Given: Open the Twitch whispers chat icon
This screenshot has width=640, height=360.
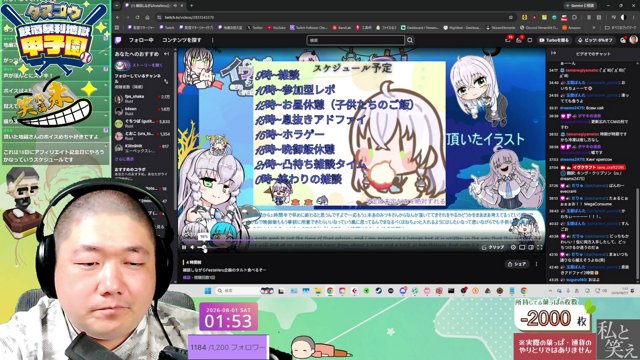Looking at the screenshot, I should coord(530,40).
